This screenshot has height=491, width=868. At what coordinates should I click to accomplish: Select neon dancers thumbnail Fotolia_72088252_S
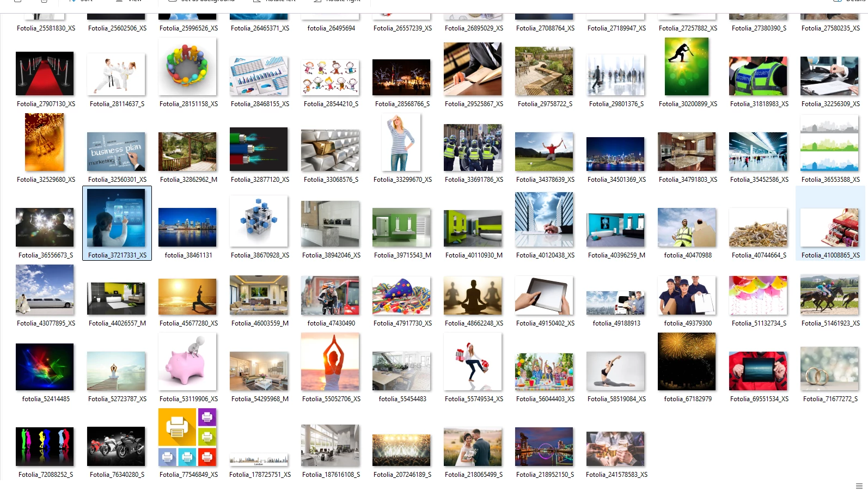tap(45, 447)
